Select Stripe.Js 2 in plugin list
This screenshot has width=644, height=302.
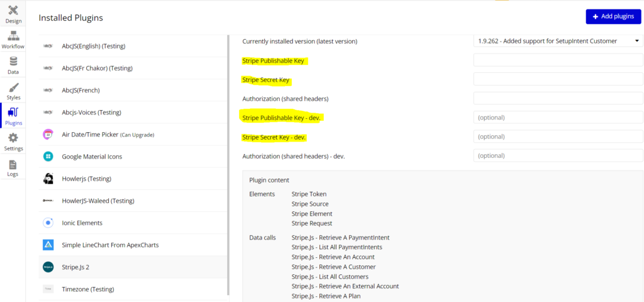coord(133,267)
